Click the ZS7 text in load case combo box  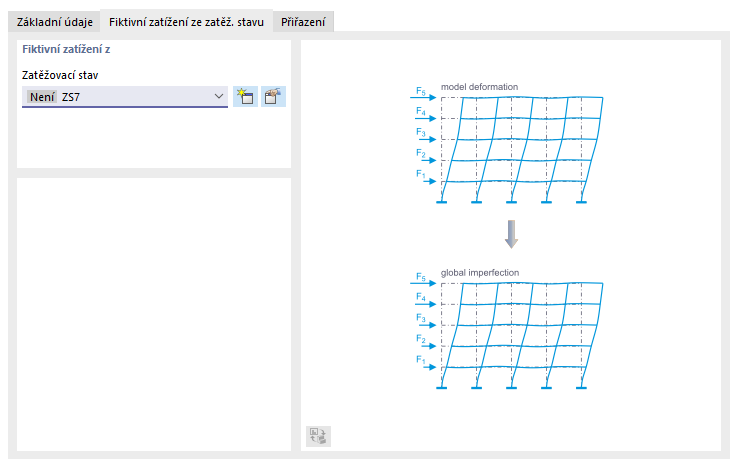point(70,96)
